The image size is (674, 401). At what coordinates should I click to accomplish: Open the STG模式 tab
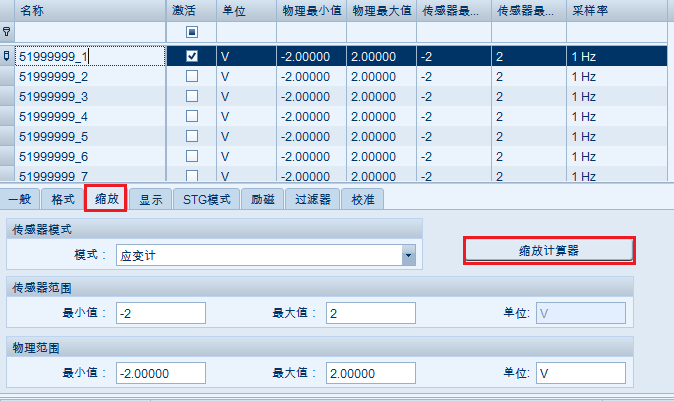pyautogui.click(x=207, y=199)
